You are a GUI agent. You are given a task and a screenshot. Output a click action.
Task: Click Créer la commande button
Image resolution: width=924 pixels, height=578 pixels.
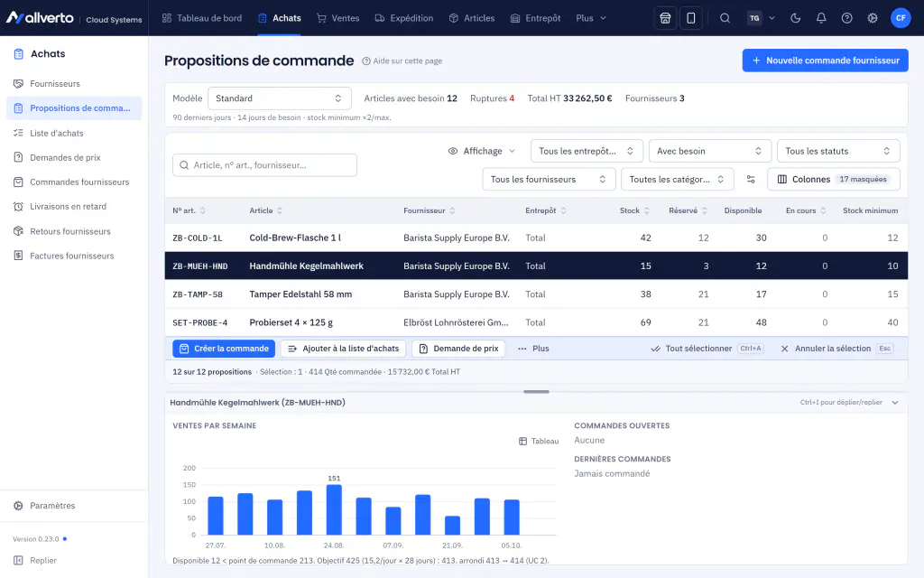[224, 349]
